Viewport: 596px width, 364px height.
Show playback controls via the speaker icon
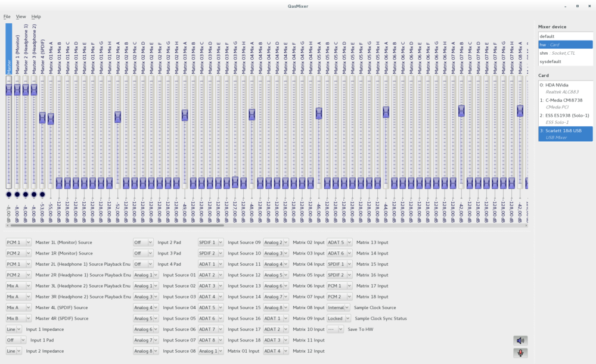(520, 340)
